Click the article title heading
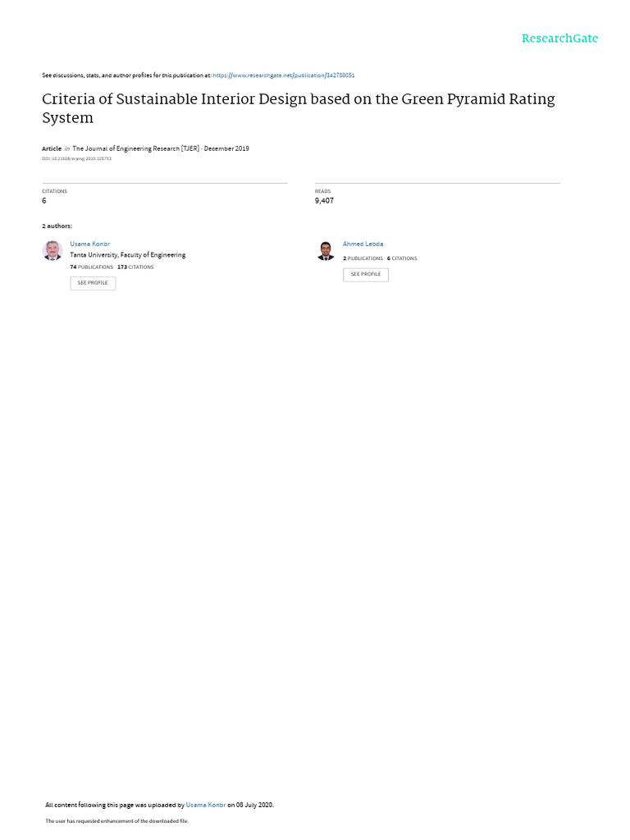This screenshot has height=840, width=630. [x=299, y=108]
